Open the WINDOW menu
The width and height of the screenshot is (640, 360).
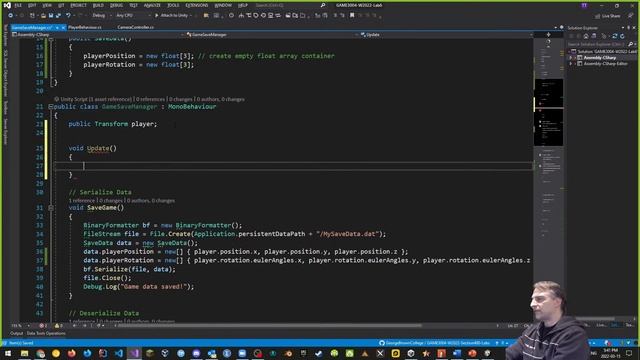[x=223, y=5]
